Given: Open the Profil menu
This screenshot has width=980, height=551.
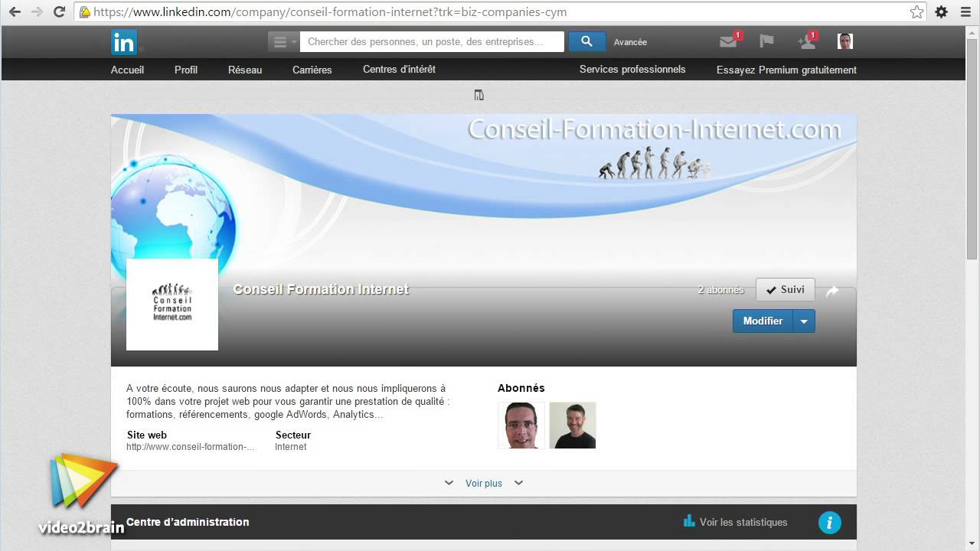Looking at the screenshot, I should (x=186, y=70).
